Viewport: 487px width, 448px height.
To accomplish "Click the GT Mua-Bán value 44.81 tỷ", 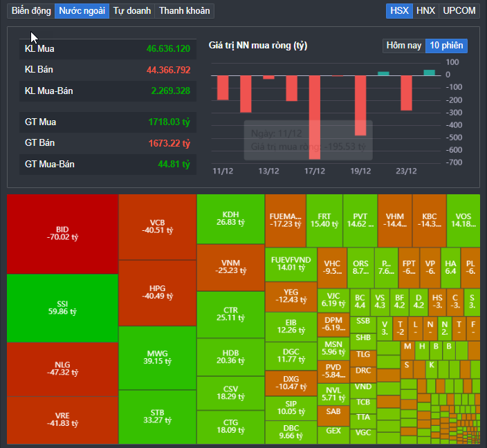I will point(174,165).
